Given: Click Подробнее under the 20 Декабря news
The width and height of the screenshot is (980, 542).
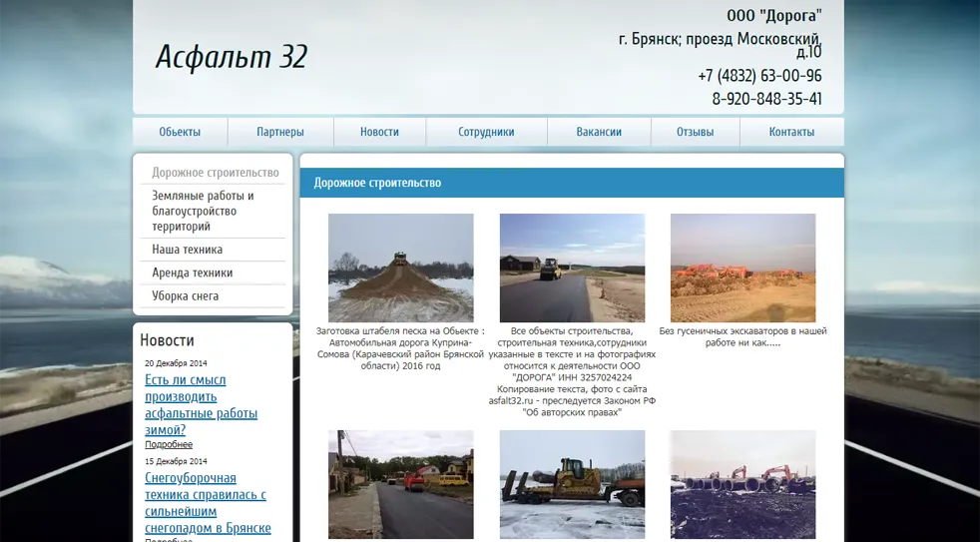Looking at the screenshot, I should (169, 444).
